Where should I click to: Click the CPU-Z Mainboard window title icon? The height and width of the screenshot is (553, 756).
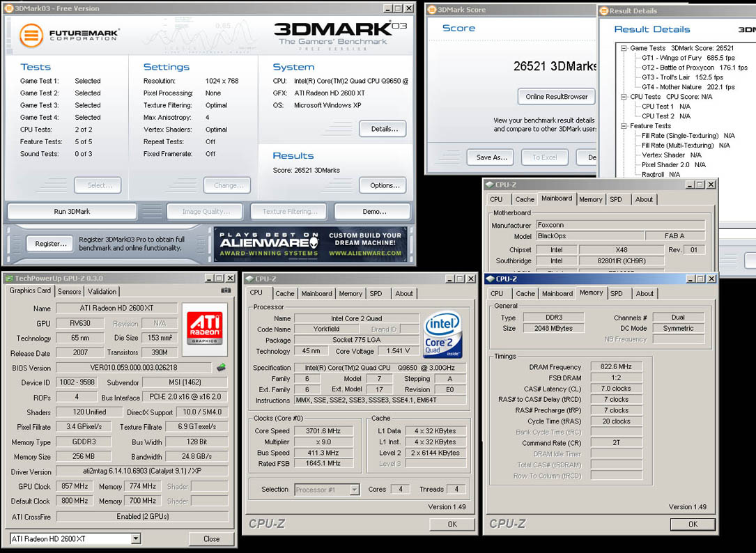pyautogui.click(x=489, y=184)
